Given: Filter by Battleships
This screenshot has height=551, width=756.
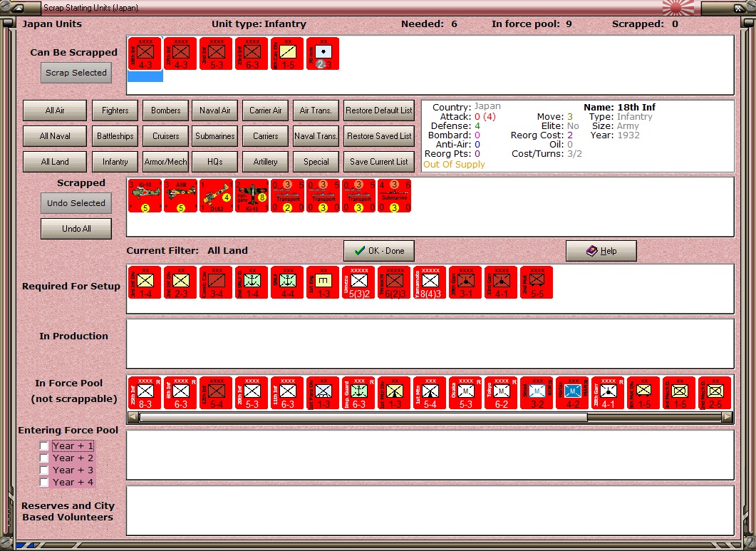Looking at the screenshot, I should point(115,136).
